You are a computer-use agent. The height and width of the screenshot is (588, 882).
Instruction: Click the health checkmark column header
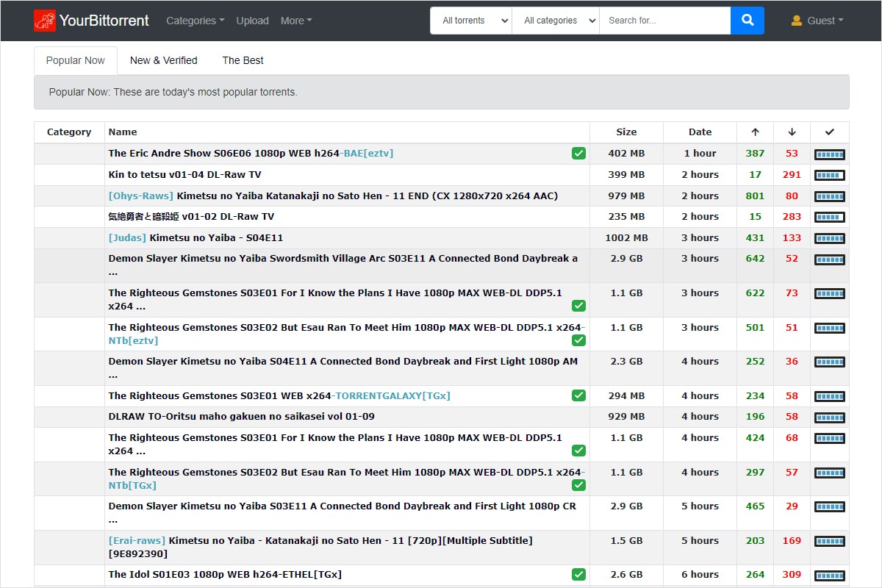click(x=830, y=132)
